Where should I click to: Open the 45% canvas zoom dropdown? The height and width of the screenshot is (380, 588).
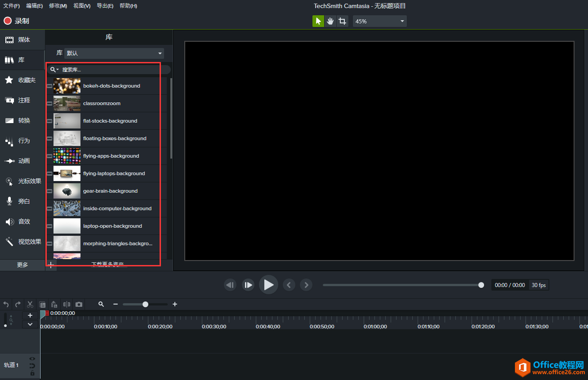click(380, 21)
